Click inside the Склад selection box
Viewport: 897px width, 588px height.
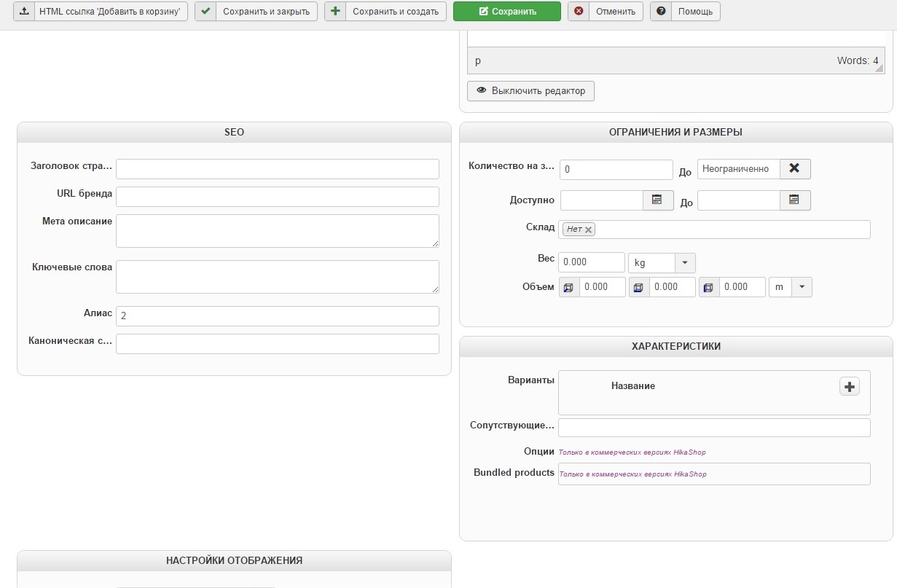pyautogui.click(x=714, y=230)
